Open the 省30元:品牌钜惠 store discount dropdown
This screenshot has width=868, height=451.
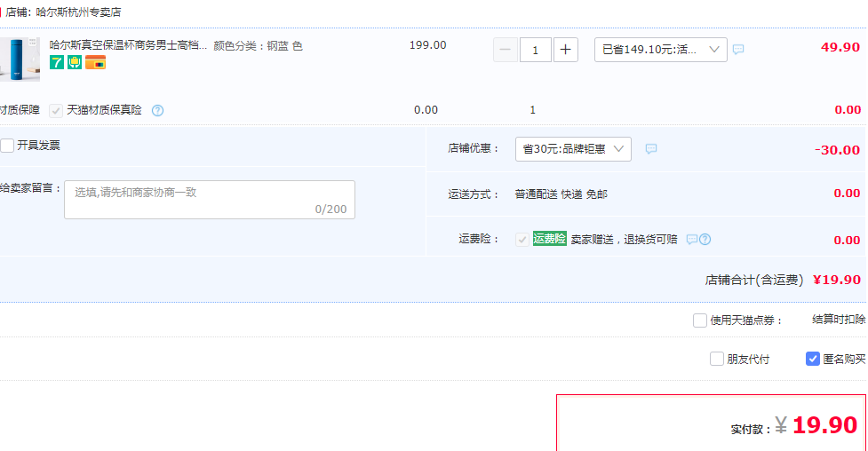coord(573,149)
